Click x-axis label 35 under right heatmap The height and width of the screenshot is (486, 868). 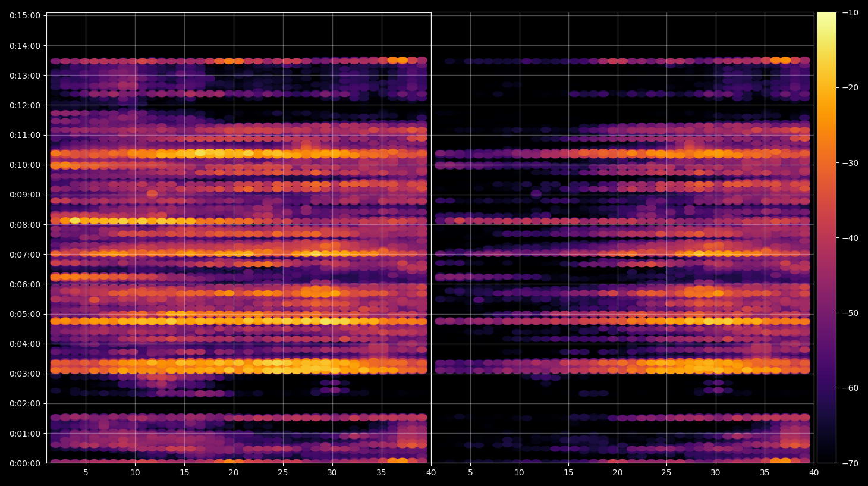[x=765, y=473]
